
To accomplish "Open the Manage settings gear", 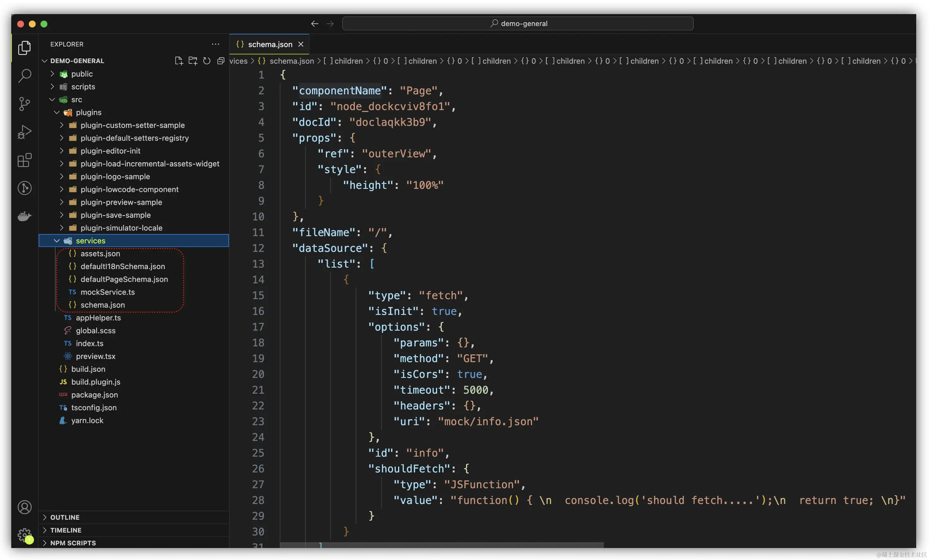I will click(24, 535).
